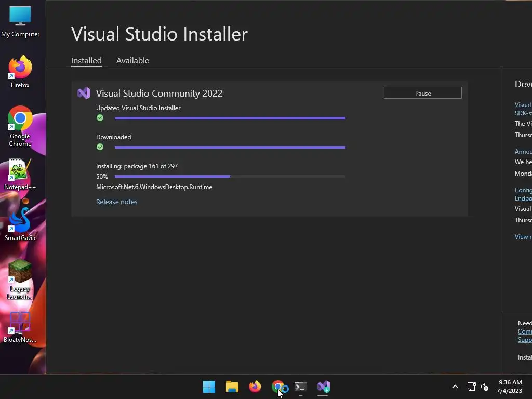Click the Downloaded progress bar
The height and width of the screenshot is (399, 532).
230,147
